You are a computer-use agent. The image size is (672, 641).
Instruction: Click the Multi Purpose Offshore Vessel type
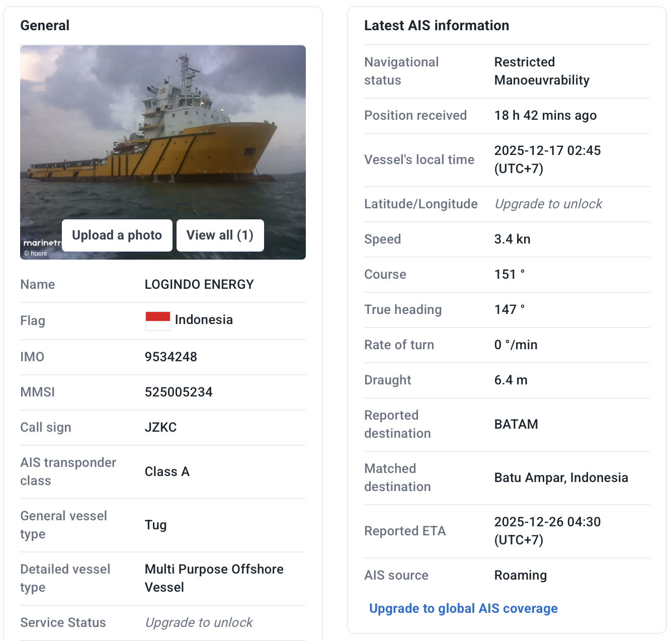214,579
